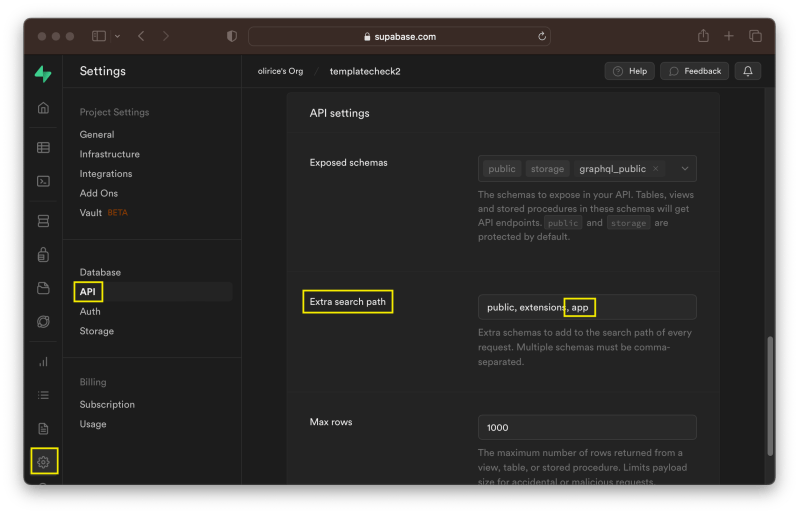Open the Storage folder icon in sidebar
This screenshot has height=514, width=799.
[43, 288]
